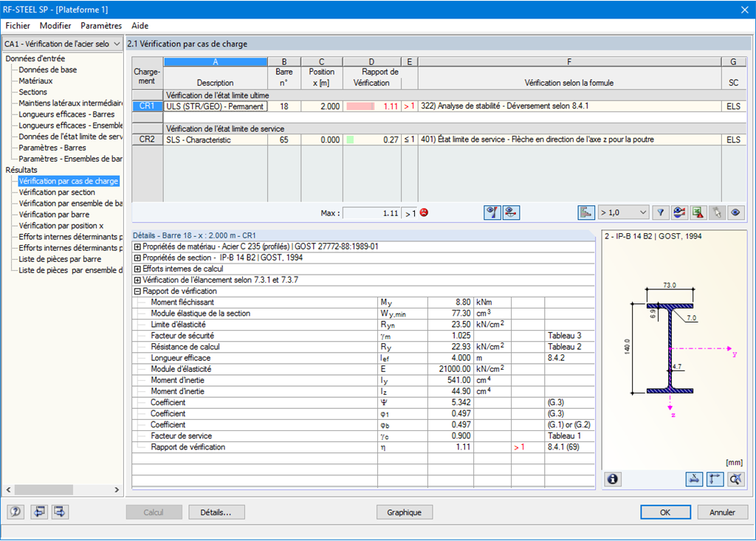Click the Max value field 1.11

point(372,213)
